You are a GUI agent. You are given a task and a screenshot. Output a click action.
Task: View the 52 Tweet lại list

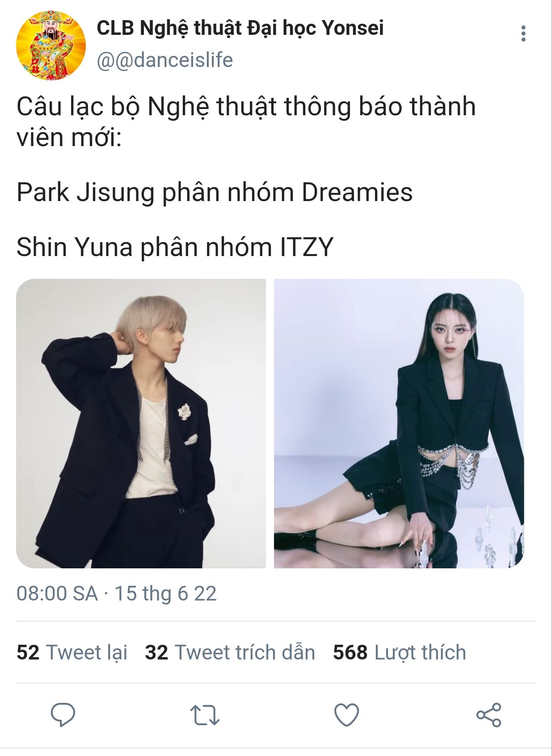[72, 652]
